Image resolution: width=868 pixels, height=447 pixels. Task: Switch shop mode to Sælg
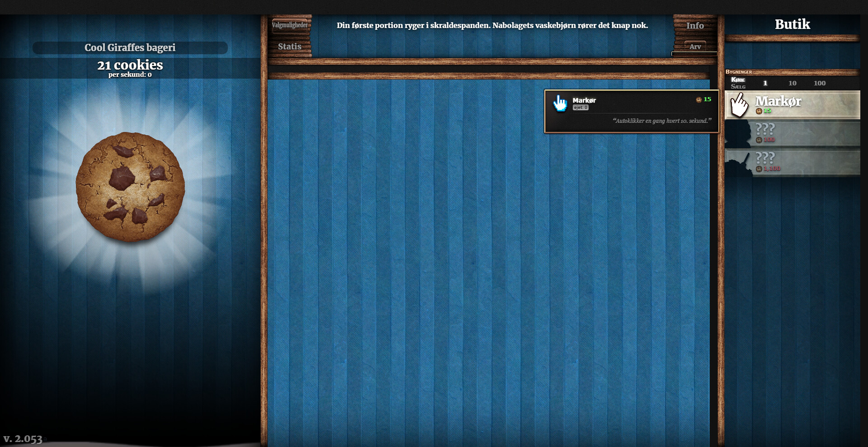point(738,87)
